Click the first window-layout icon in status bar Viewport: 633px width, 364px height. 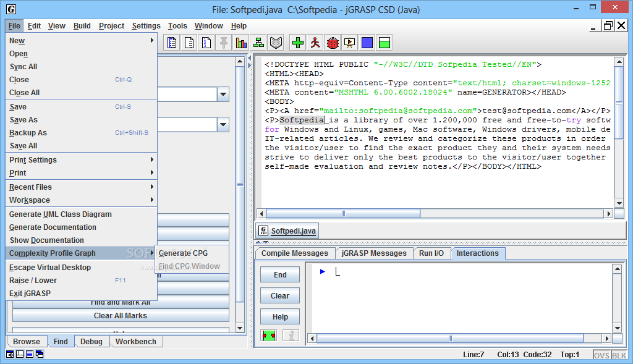(x=10, y=354)
